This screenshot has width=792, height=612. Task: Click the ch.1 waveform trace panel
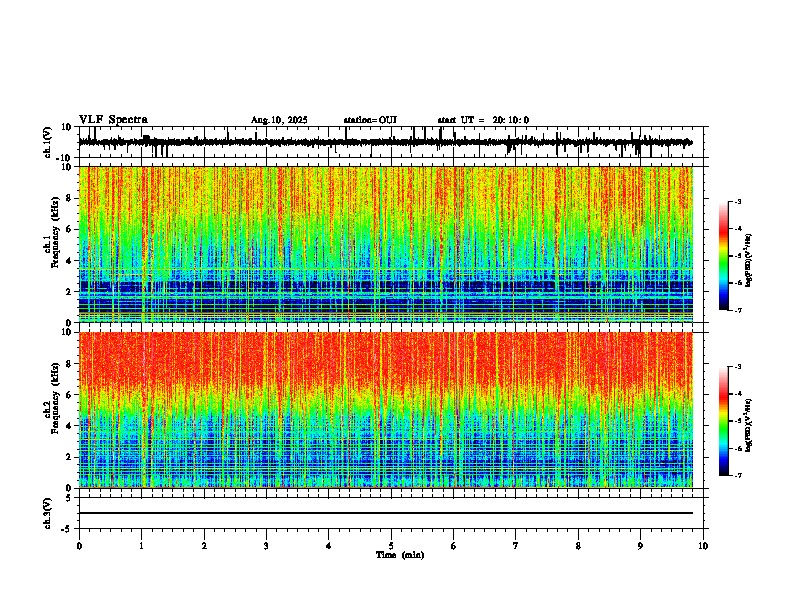click(393, 142)
